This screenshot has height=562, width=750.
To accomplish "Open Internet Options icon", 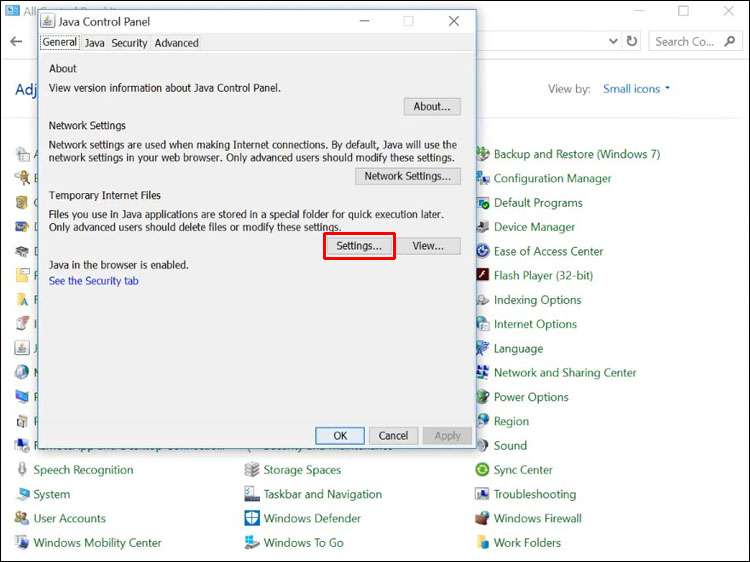I will point(483,324).
